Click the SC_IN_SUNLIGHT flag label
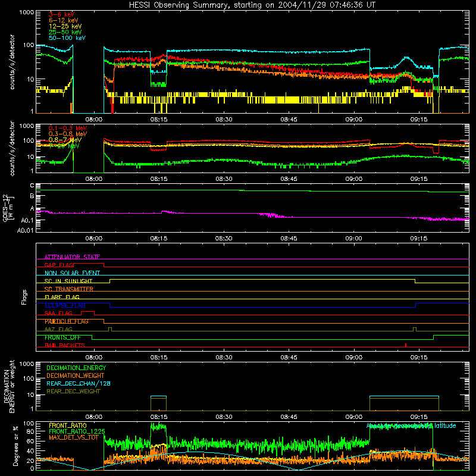The width and height of the screenshot is (476, 476). 68,281
